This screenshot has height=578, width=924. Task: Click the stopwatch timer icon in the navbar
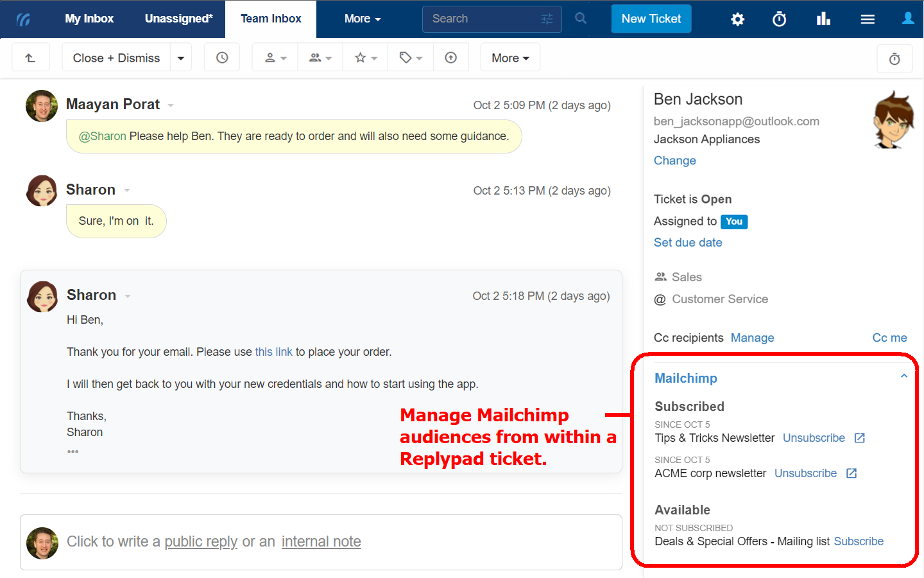[x=779, y=19]
